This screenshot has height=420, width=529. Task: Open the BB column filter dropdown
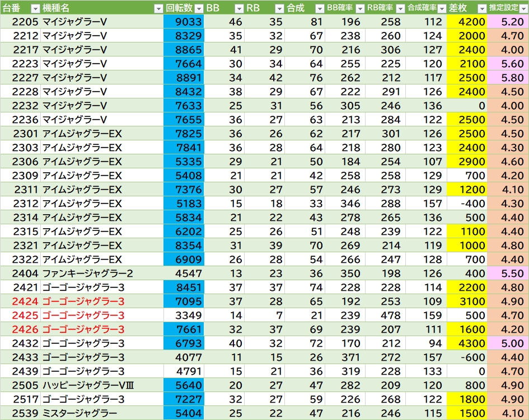[239, 9]
